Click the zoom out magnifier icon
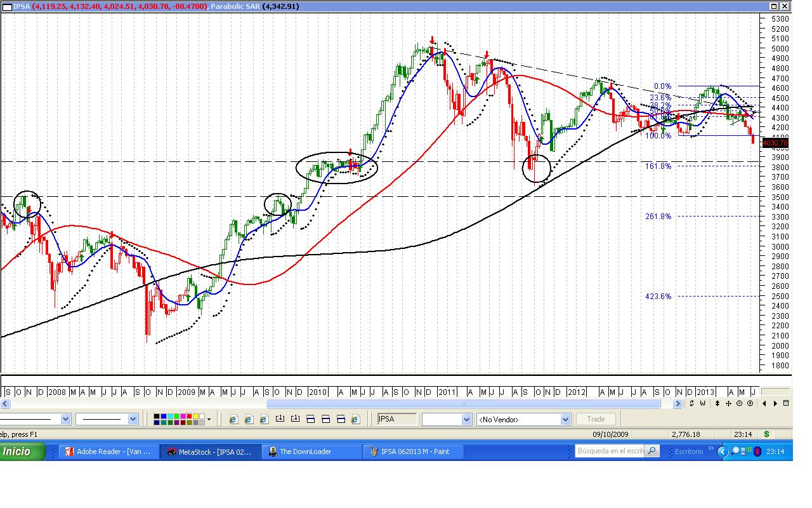Viewport: 812px width, 508px height. pyautogui.click(x=739, y=403)
